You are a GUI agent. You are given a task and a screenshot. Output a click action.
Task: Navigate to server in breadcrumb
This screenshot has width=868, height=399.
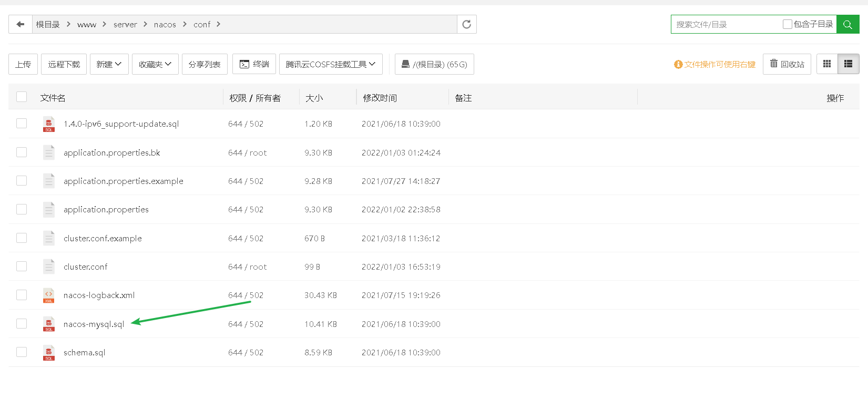(x=125, y=25)
